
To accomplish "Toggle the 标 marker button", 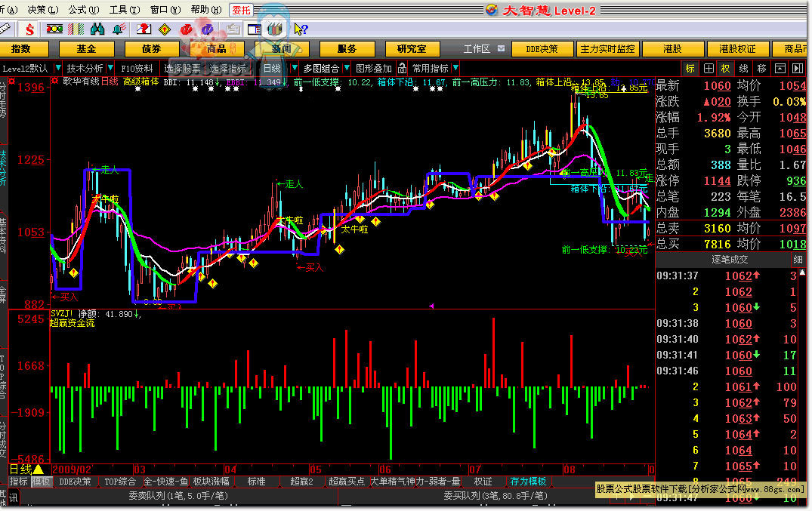I will coord(690,69).
